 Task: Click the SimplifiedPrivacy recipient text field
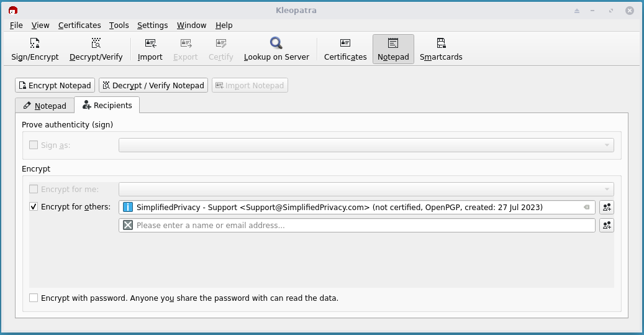point(357,207)
